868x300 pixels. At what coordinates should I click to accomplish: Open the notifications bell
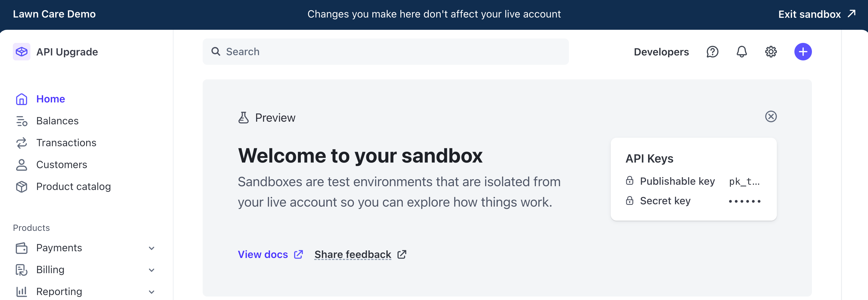tap(741, 52)
